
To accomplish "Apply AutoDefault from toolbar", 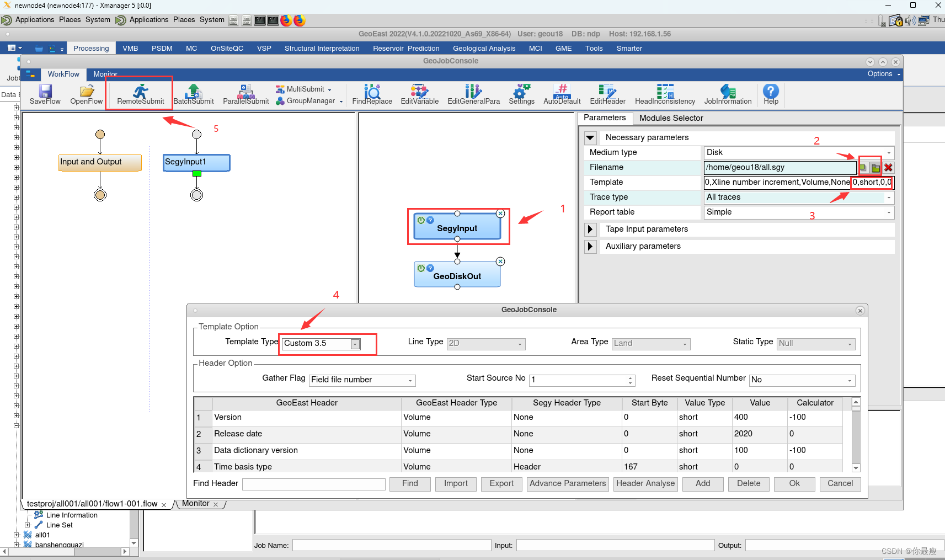I will (x=562, y=94).
